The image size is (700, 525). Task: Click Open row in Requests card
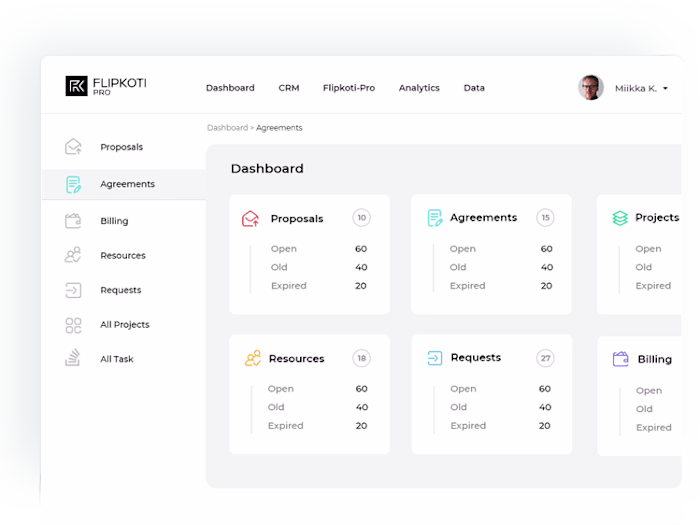(x=500, y=389)
